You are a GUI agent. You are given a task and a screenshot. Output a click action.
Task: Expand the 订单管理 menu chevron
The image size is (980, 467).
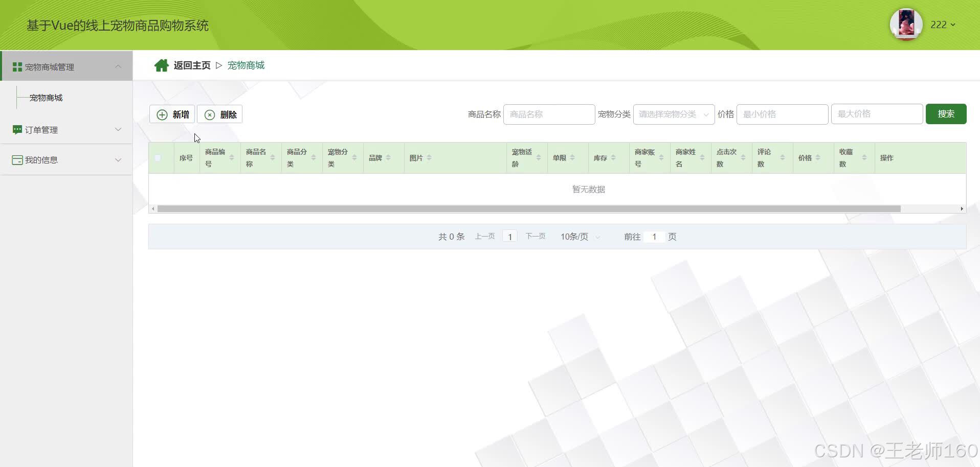tap(118, 130)
